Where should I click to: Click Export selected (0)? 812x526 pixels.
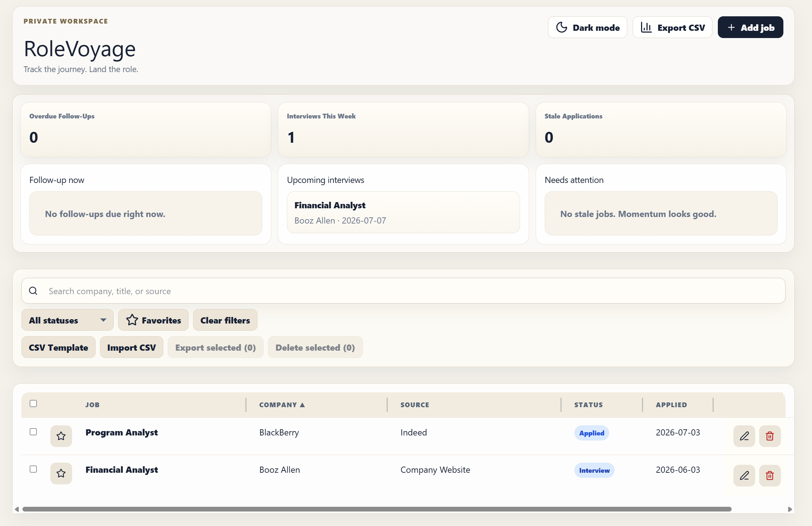(215, 347)
